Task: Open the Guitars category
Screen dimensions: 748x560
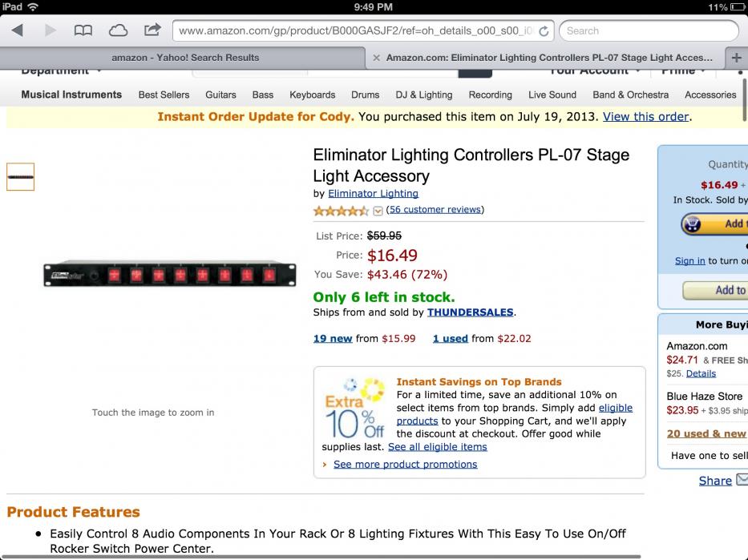Action: pos(220,95)
